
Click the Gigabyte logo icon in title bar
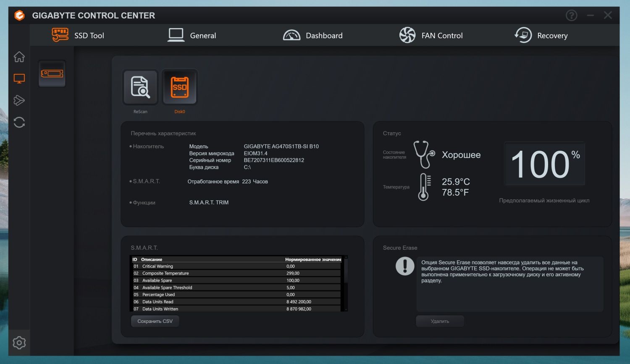coord(19,16)
